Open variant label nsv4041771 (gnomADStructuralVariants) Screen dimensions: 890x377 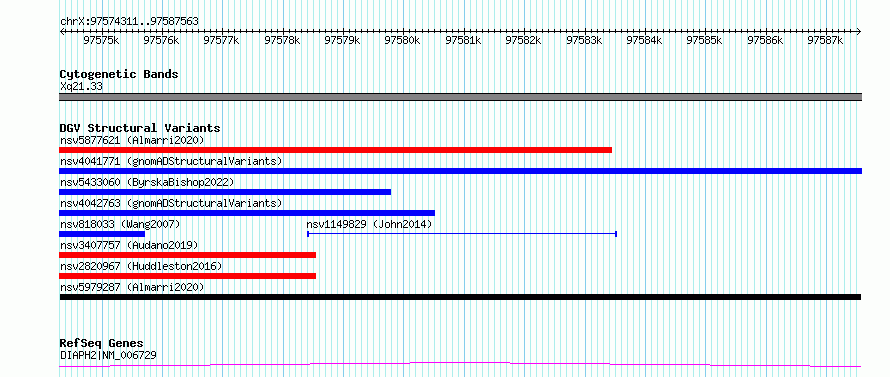[171, 161]
